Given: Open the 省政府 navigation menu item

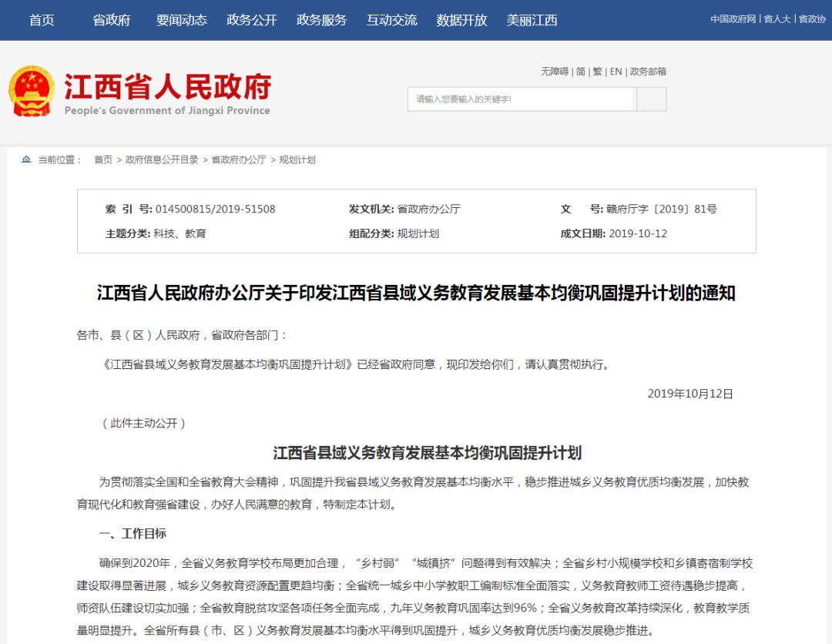Looking at the screenshot, I should 112,20.
